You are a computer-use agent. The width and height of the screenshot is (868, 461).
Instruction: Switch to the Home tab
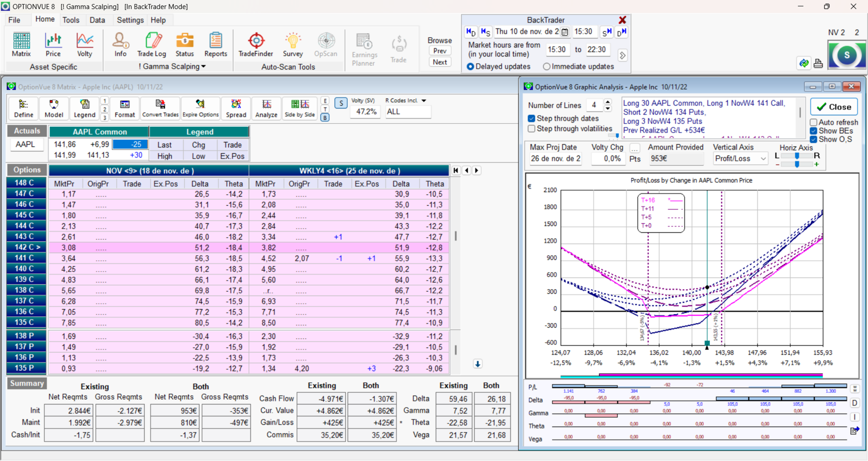[45, 19]
